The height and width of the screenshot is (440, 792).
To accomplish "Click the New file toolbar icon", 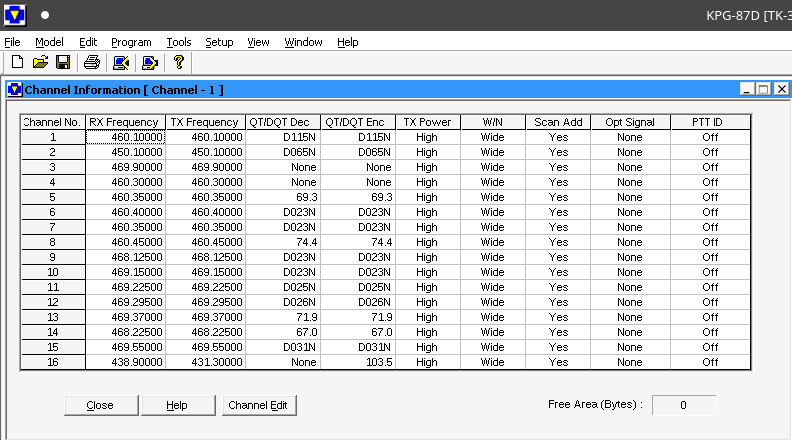I will (17, 63).
